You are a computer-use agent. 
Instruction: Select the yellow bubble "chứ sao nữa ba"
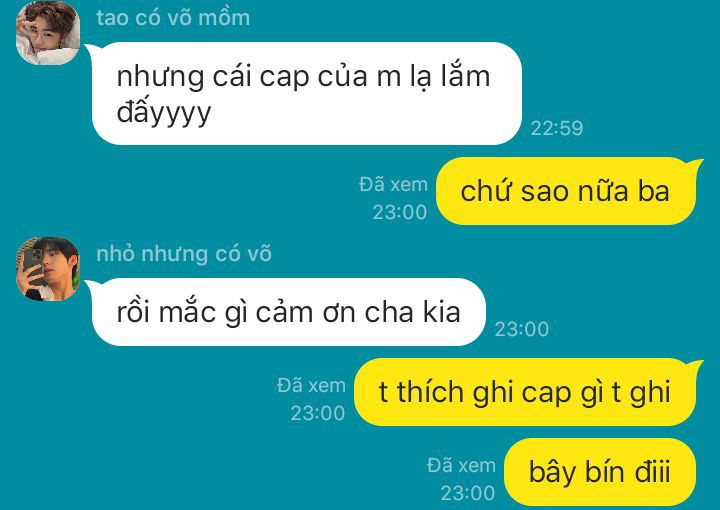(566, 191)
